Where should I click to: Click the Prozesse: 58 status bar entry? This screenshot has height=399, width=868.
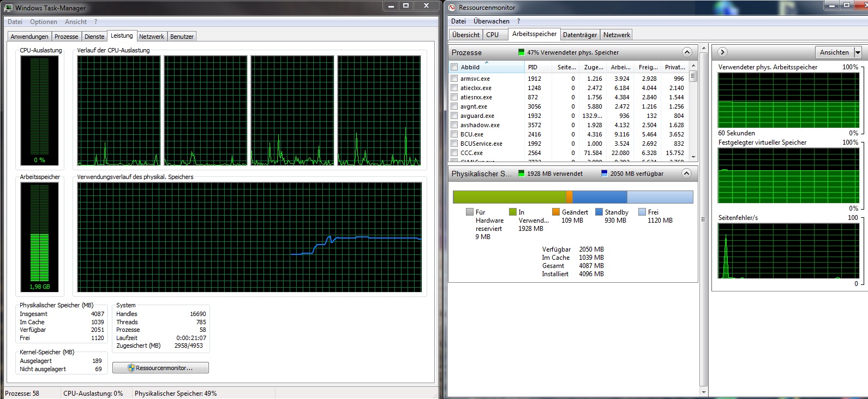point(22,394)
